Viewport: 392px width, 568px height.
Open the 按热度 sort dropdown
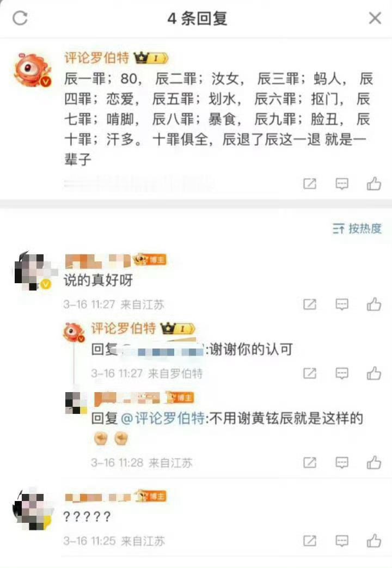[357, 229]
